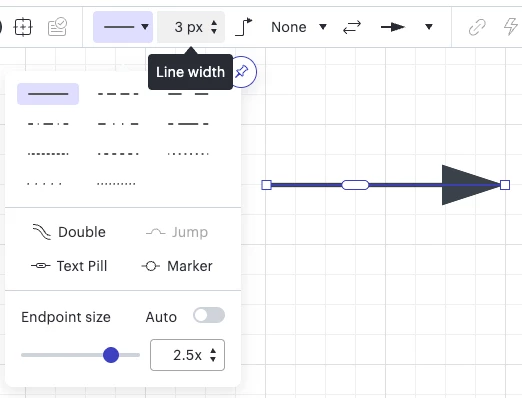Image resolution: width=522 pixels, height=398 pixels.
Task: Select the line shape elbow connector icon
Action: click(x=244, y=27)
